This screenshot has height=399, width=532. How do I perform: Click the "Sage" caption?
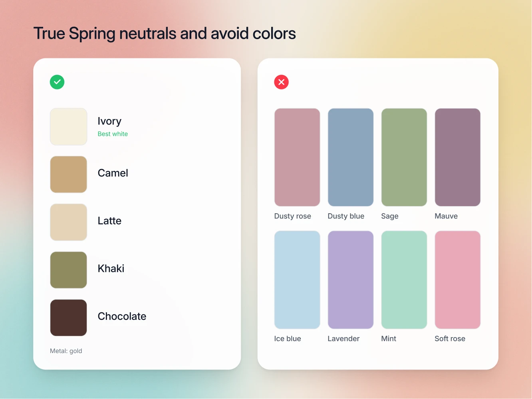(x=390, y=216)
